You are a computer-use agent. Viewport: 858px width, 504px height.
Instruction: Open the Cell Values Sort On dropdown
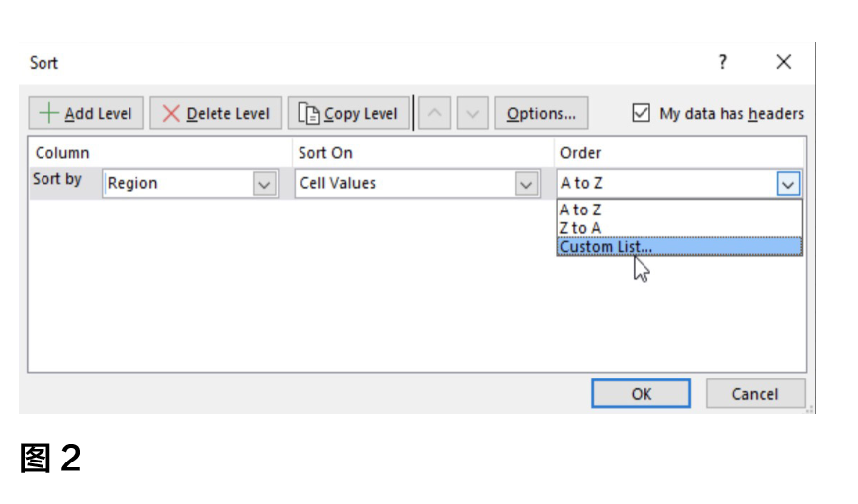(x=526, y=184)
